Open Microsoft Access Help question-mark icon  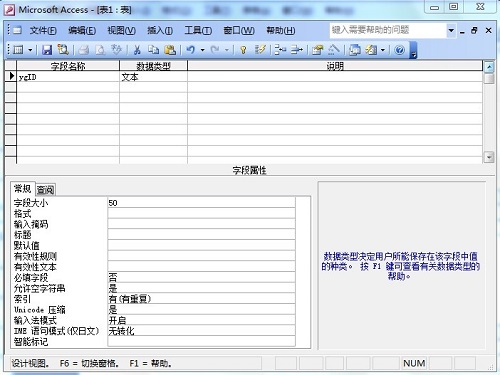click(x=399, y=50)
